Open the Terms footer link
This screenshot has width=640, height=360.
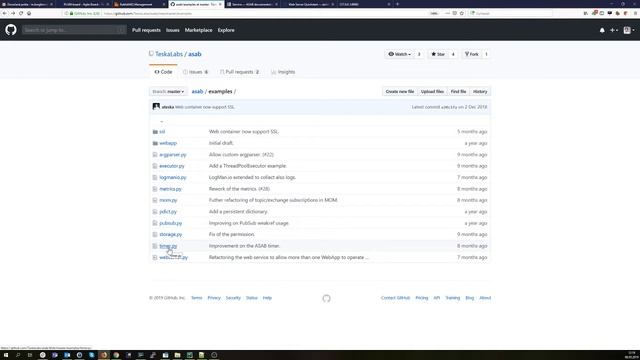point(196,298)
